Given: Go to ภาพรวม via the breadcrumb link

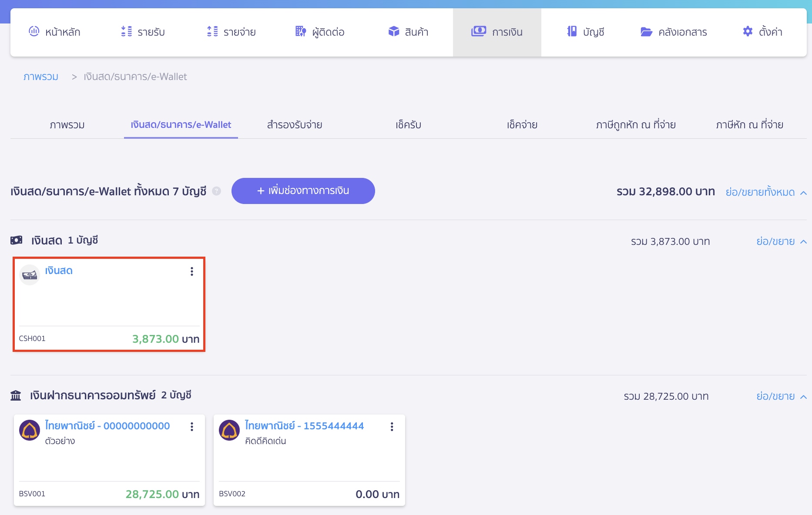Looking at the screenshot, I should [x=41, y=77].
